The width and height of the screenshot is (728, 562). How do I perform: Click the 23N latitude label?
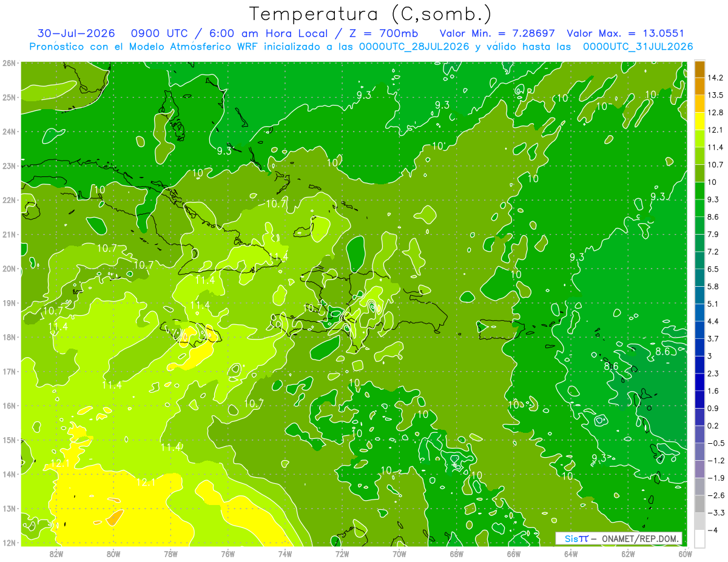tap(9, 166)
